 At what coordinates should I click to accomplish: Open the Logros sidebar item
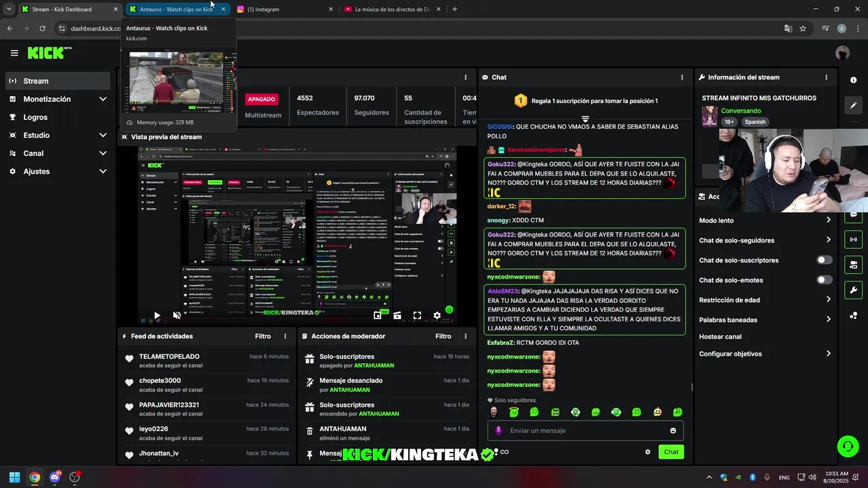58,117
